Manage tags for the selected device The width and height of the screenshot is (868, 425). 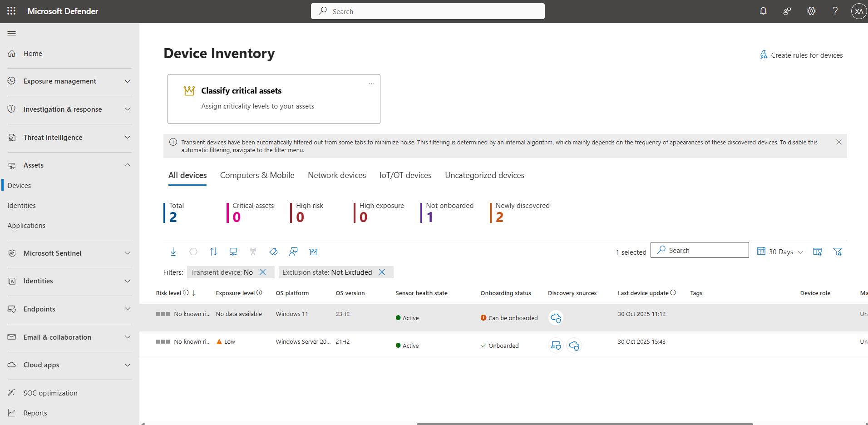(x=273, y=252)
